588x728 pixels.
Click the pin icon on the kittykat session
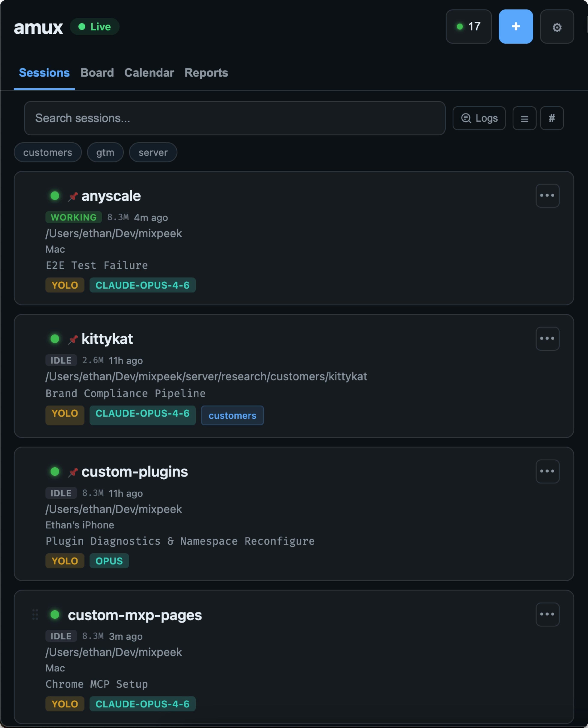point(72,339)
